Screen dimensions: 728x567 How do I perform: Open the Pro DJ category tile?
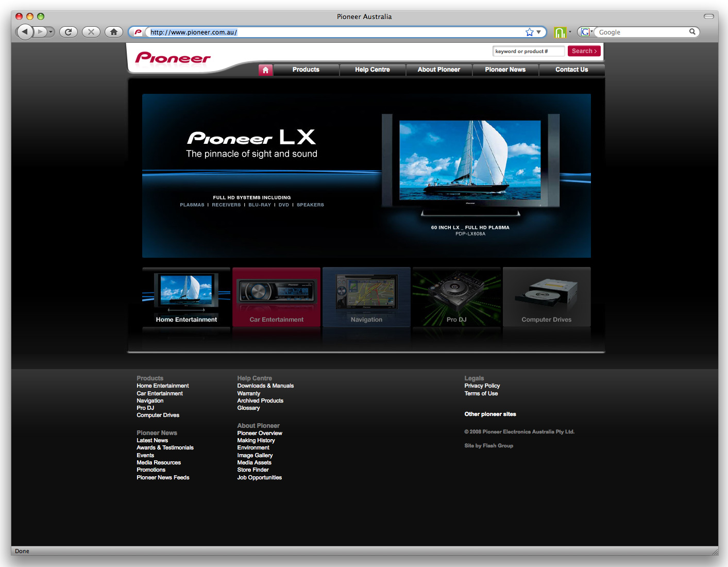[x=456, y=297]
